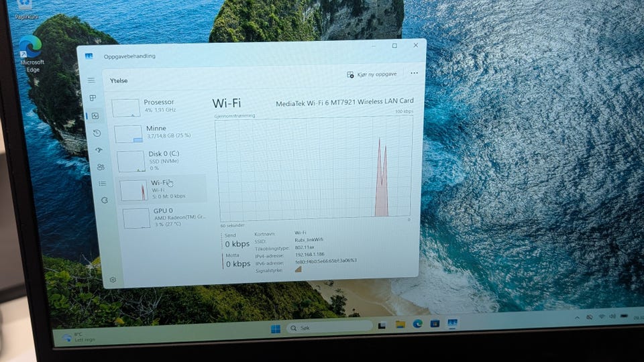This screenshot has height=362, width=644.
Task: Click Task Manager icon in taskbar
Action: click(452, 322)
